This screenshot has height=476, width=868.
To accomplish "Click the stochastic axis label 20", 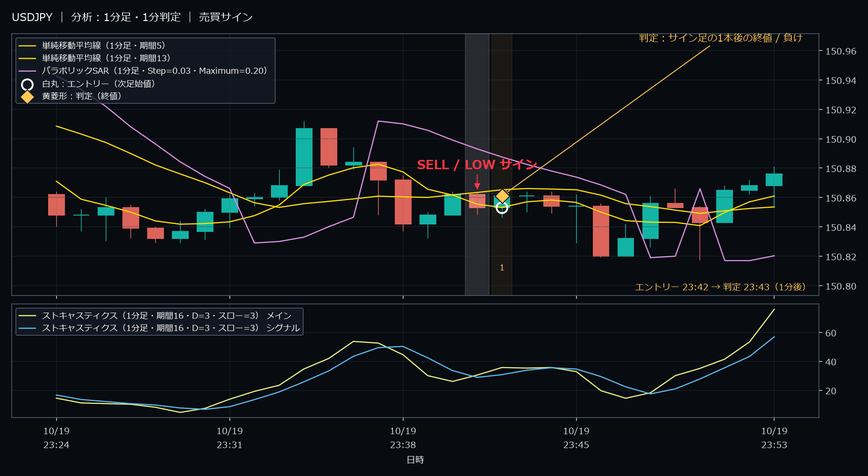I will coord(831,391).
